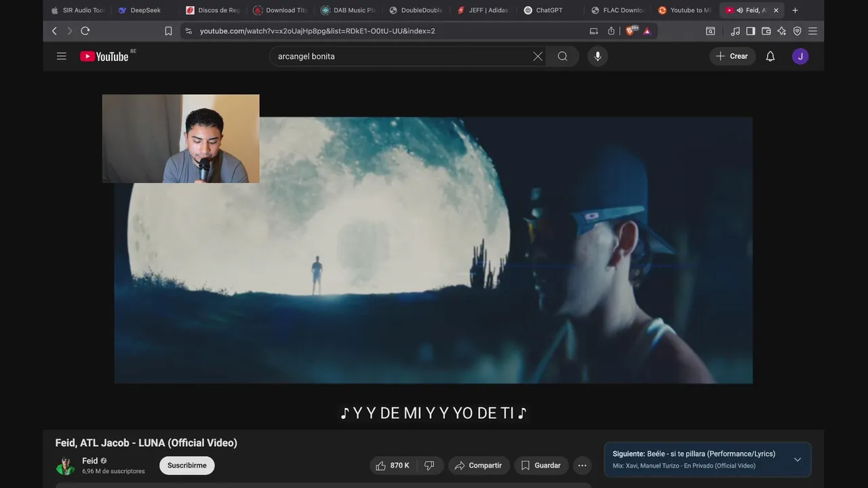Open the playlist music note icon
The image size is (868, 488).
[735, 30]
